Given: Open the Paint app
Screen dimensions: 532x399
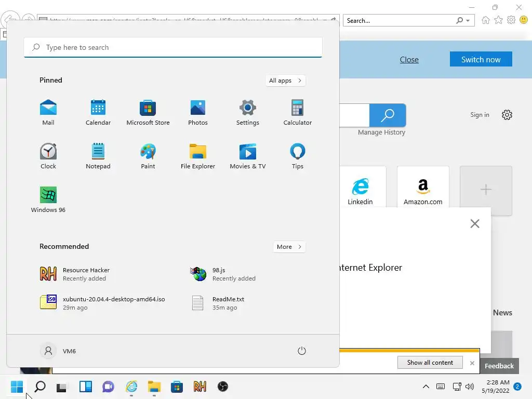Looking at the screenshot, I should point(148,156).
